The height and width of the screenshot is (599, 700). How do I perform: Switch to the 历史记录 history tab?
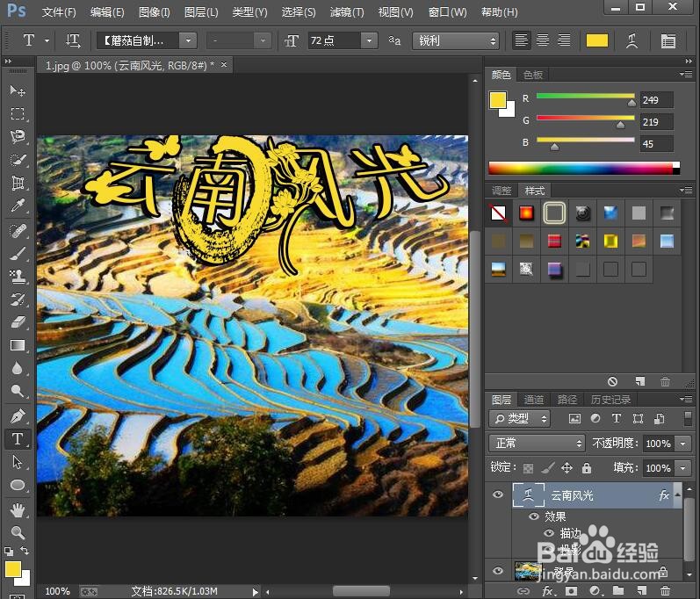[x=610, y=399]
